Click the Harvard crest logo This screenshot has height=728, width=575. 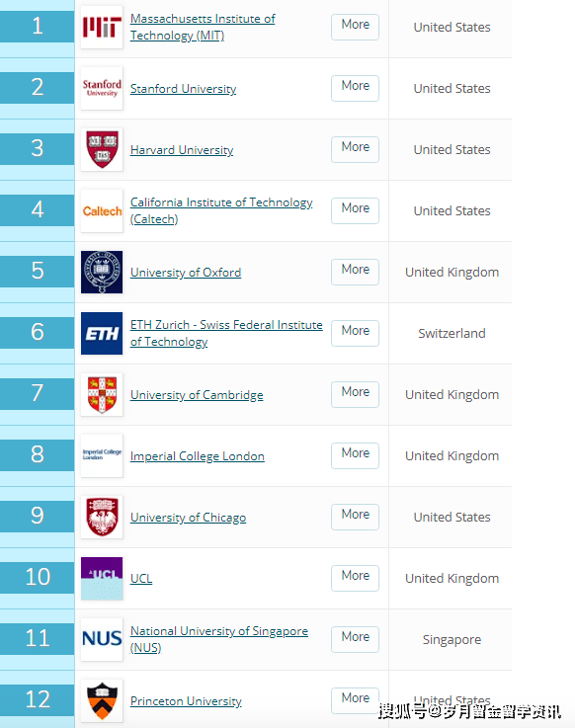point(102,149)
